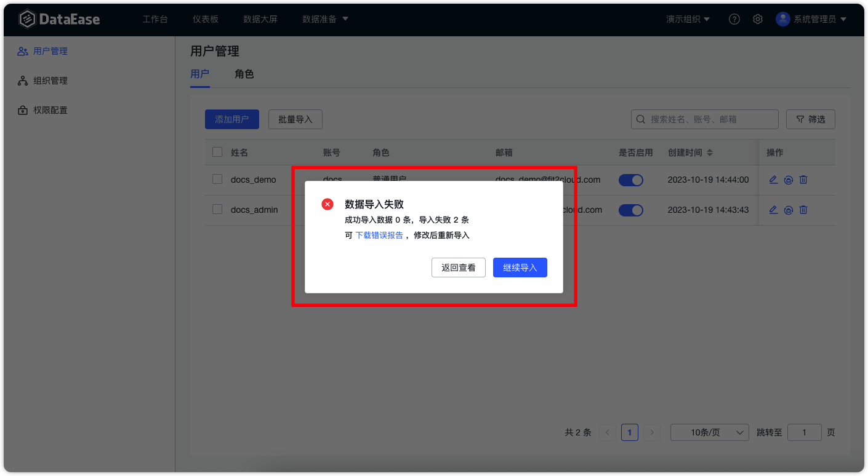Viewport: 868px width, 476px height.
Task: Go to next page arrow
Action: 652,432
